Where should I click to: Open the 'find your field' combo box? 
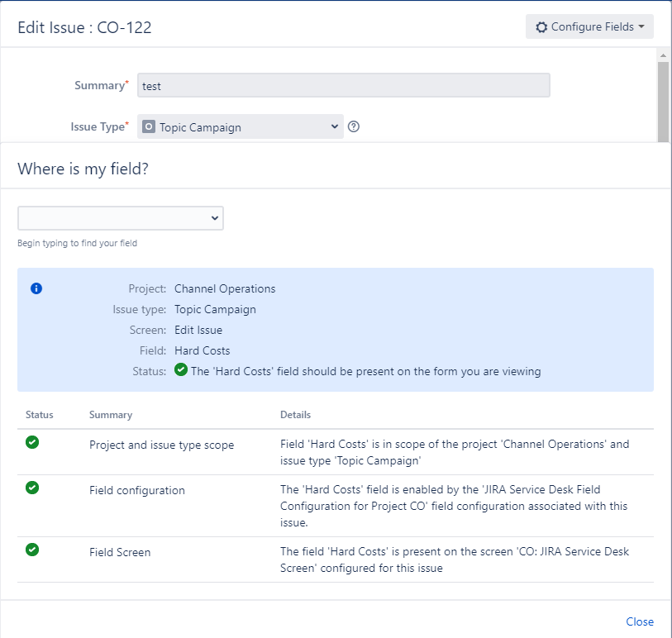(121, 218)
